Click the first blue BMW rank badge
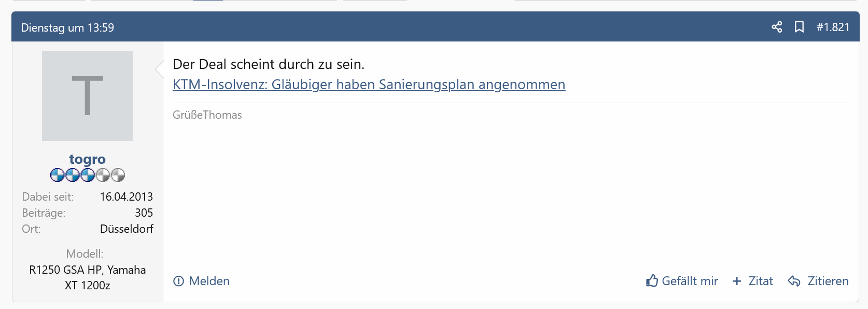 pos(57,175)
